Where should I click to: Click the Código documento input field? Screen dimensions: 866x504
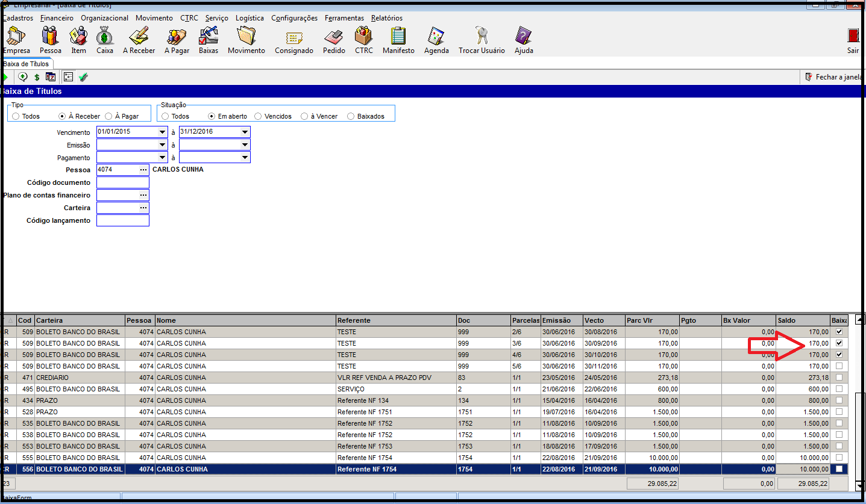pyautogui.click(x=122, y=182)
